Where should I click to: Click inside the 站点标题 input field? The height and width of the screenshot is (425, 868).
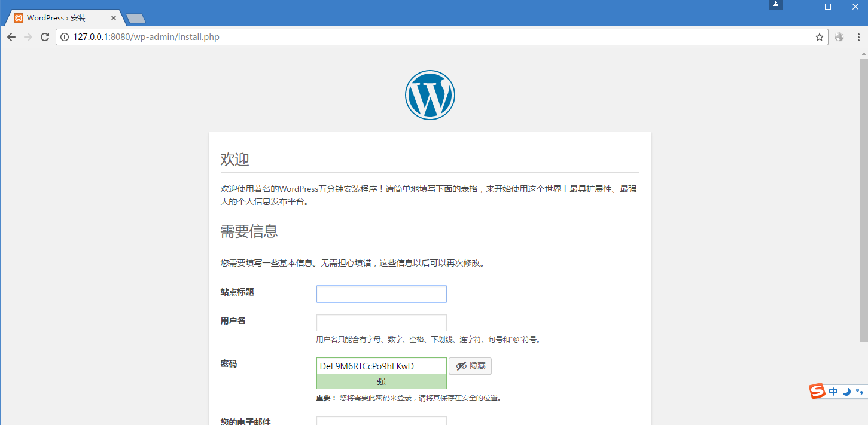pos(381,293)
